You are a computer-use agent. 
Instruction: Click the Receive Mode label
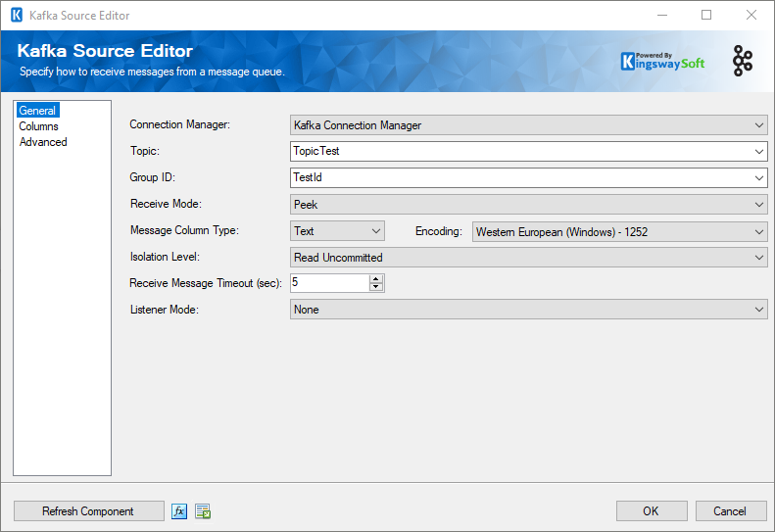(x=167, y=204)
